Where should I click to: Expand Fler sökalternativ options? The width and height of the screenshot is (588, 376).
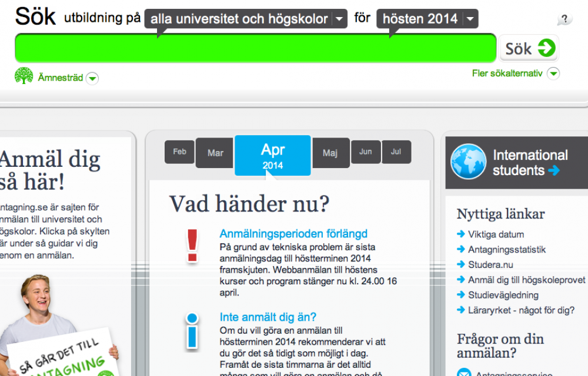click(x=553, y=74)
